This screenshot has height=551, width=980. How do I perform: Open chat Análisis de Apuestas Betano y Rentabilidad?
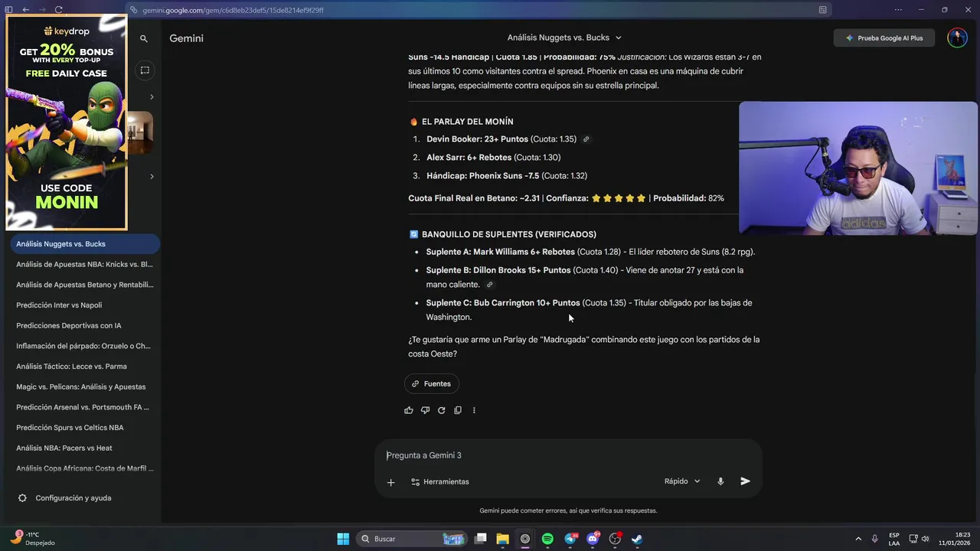[84, 285]
